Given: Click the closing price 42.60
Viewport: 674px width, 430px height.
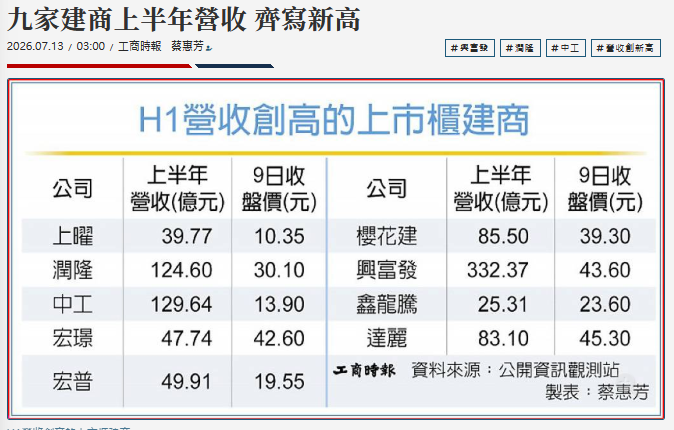Looking at the screenshot, I should click(x=279, y=338).
